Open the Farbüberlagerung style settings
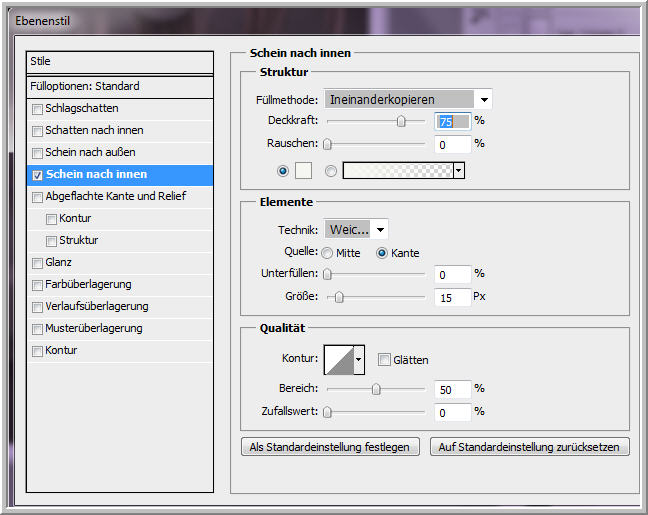The width and height of the screenshot is (648, 515). (x=120, y=285)
